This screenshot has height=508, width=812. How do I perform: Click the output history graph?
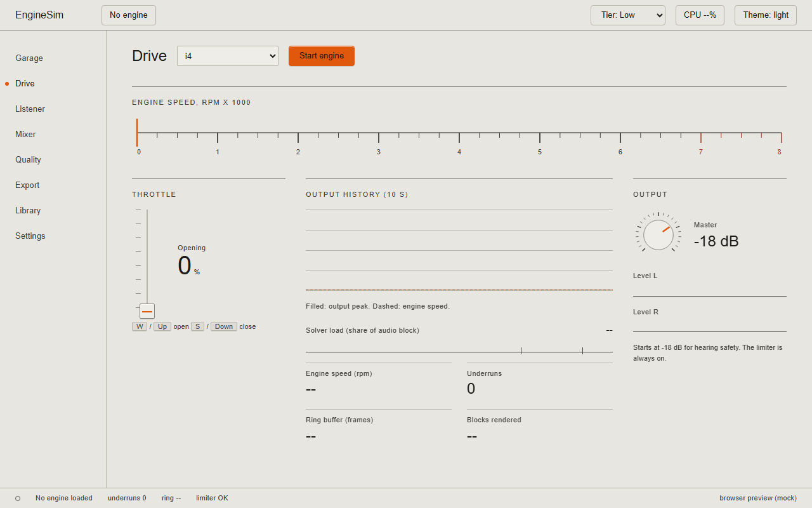click(x=459, y=250)
